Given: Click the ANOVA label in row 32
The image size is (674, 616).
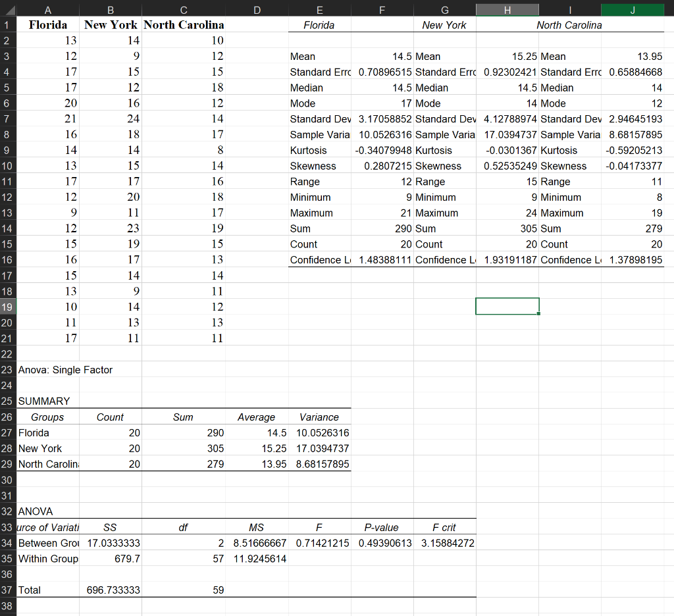Looking at the screenshot, I should pos(36,511).
